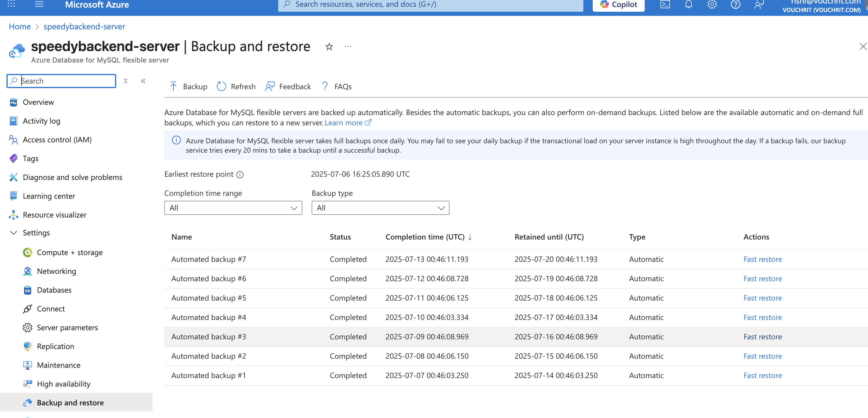Image resolution: width=868 pixels, height=418 pixels.
Task: Open the Backup type dropdown
Action: coord(380,208)
